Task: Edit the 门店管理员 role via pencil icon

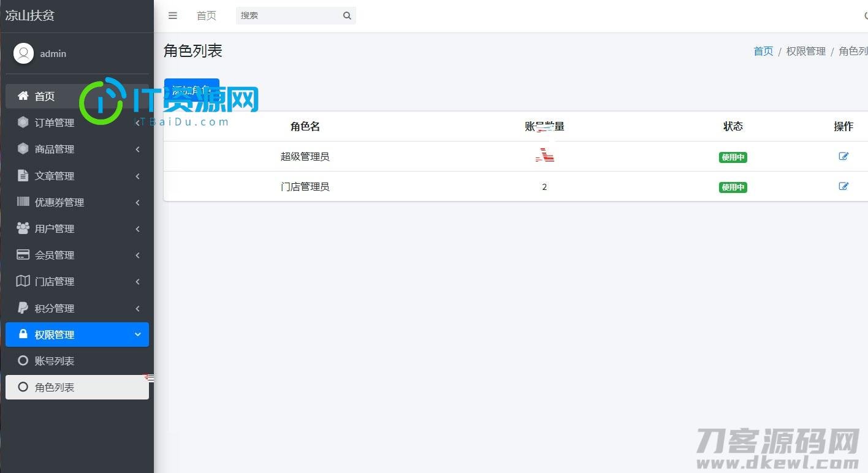Action: coord(843,186)
